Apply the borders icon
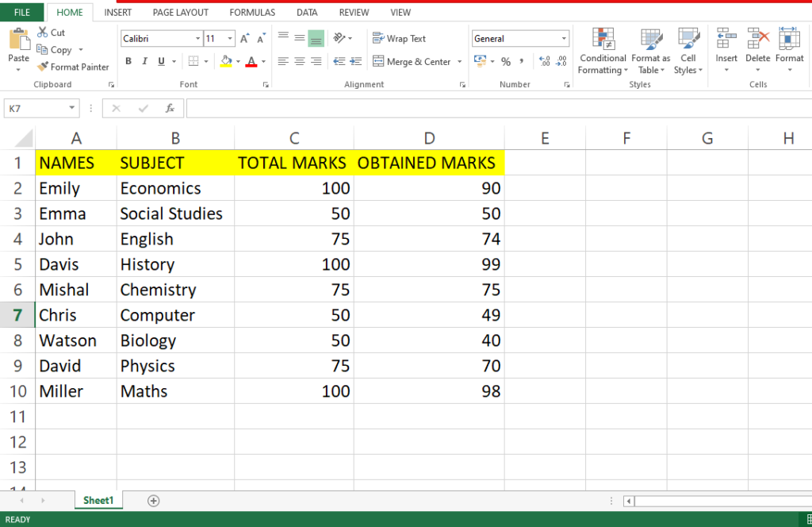Viewport: 812px width, 527px height. point(193,61)
